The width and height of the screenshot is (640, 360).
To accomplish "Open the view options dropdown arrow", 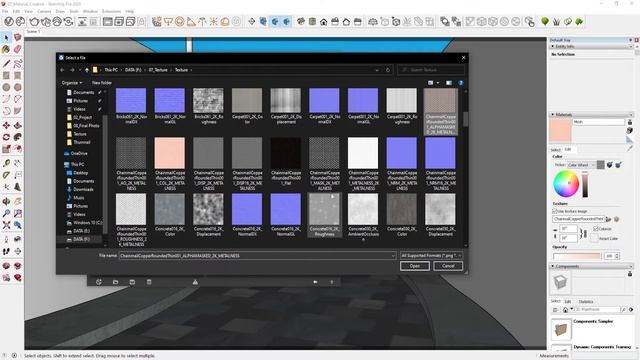I will [438, 83].
